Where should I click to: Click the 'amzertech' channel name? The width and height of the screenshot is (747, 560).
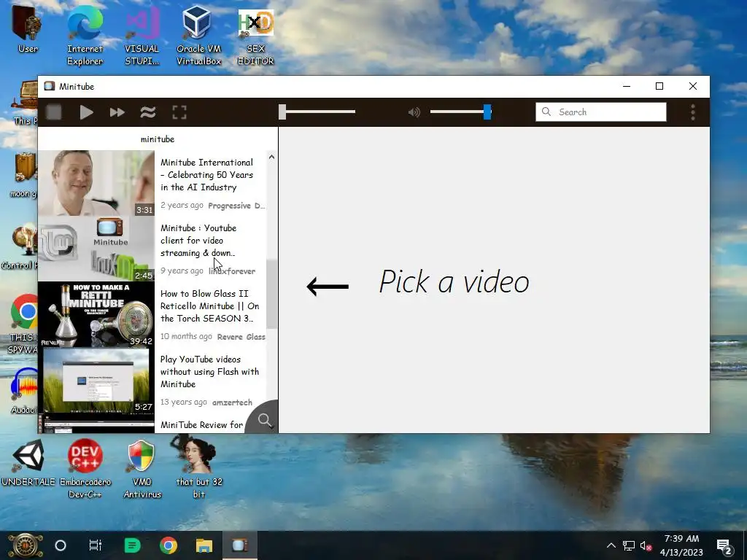click(232, 402)
